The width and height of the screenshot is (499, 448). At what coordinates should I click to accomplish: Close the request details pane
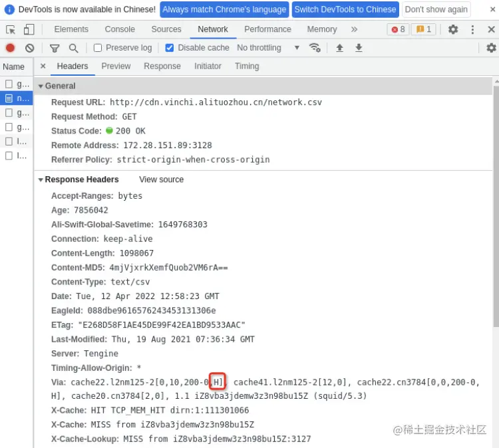click(x=43, y=66)
